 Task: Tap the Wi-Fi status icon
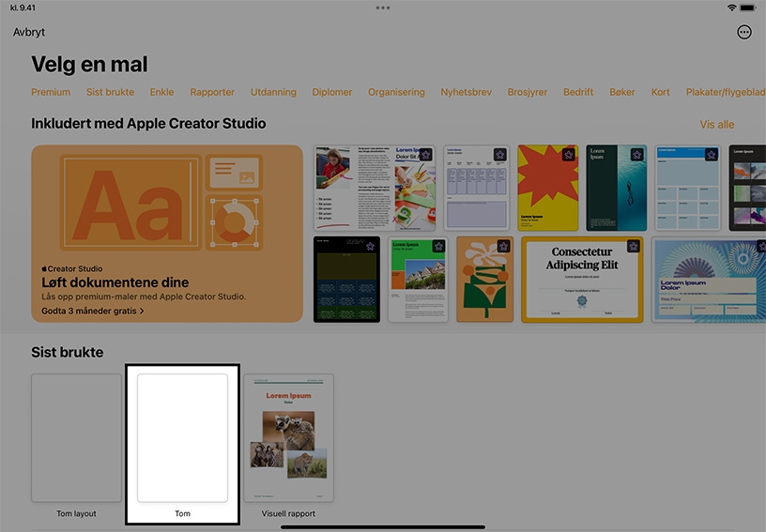click(x=731, y=8)
